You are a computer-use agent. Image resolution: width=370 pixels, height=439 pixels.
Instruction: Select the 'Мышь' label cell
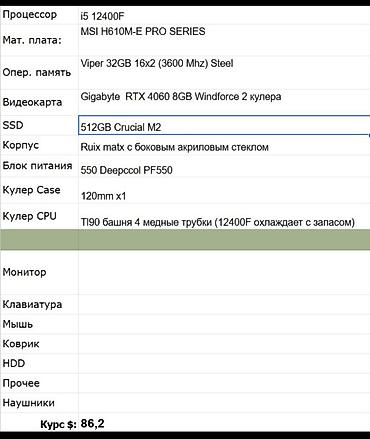click(39, 324)
